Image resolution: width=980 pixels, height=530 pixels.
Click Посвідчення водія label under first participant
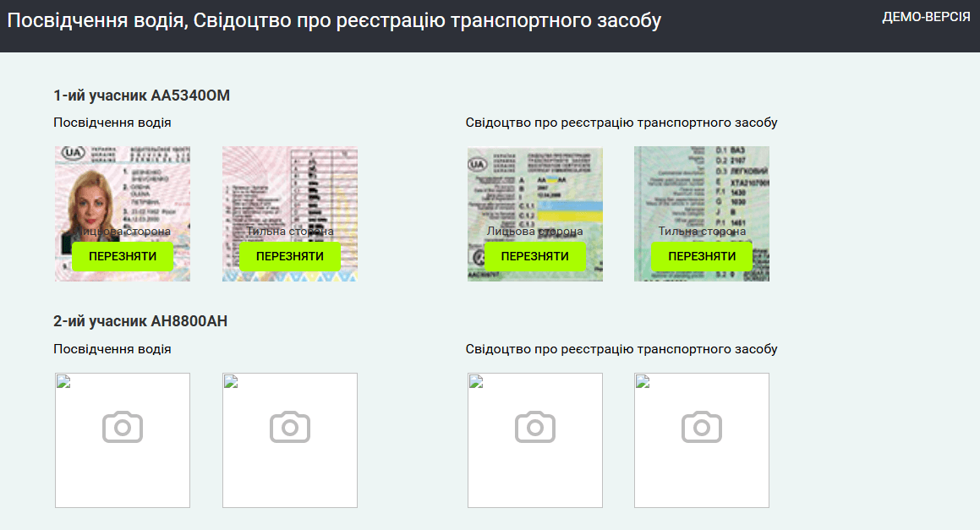[112, 123]
